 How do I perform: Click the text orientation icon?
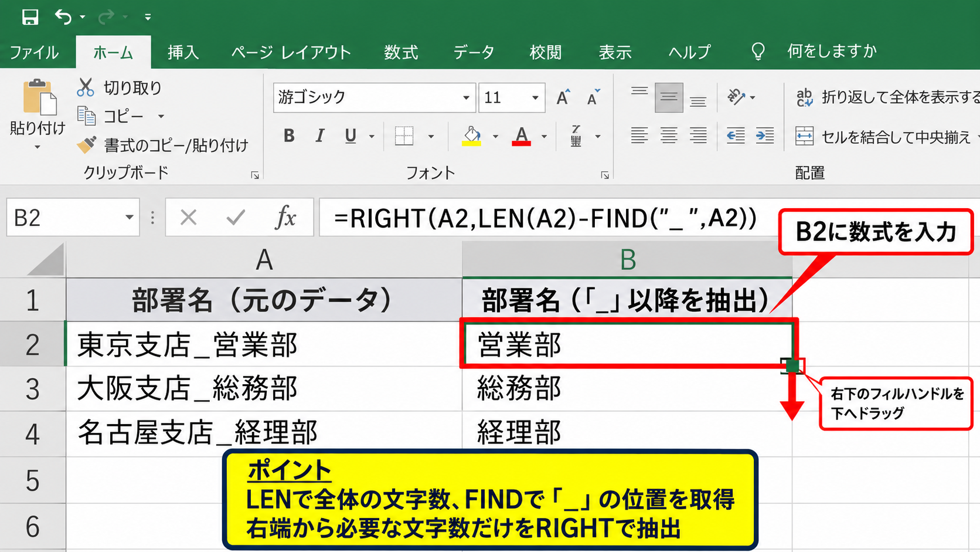click(x=736, y=97)
